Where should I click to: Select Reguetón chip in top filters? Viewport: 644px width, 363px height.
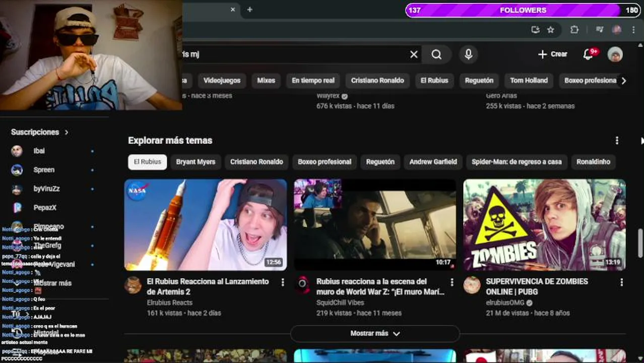click(479, 81)
